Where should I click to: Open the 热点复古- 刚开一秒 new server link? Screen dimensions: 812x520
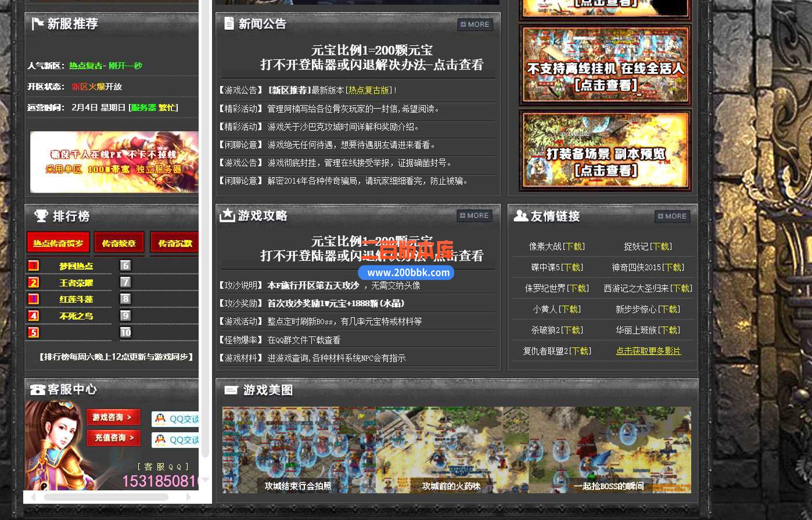(106, 66)
